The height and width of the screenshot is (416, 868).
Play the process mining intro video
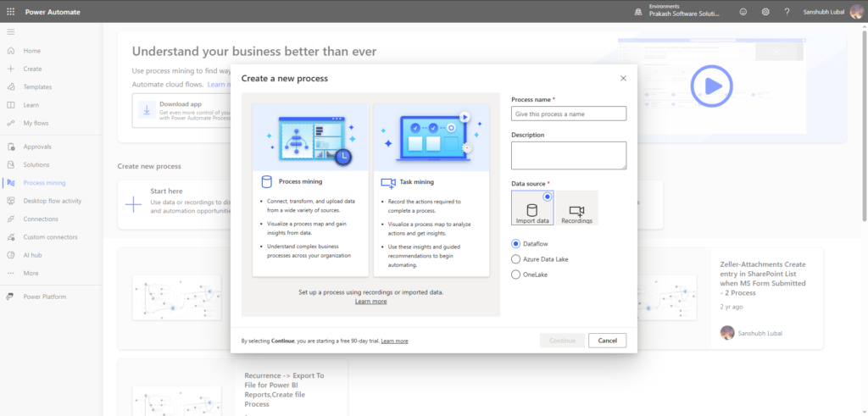click(711, 86)
